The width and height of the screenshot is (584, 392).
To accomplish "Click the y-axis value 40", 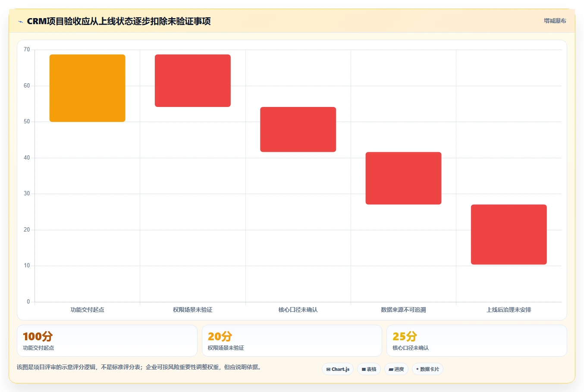I will pyautogui.click(x=27, y=158).
